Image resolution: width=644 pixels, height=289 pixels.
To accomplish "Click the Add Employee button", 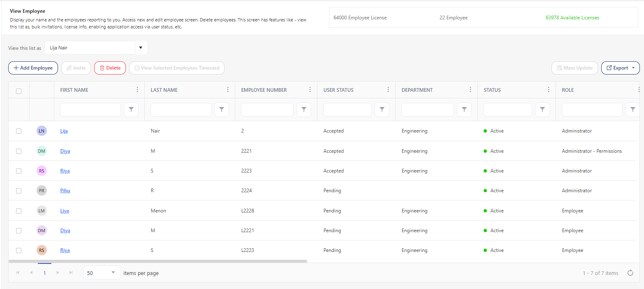I will point(33,68).
